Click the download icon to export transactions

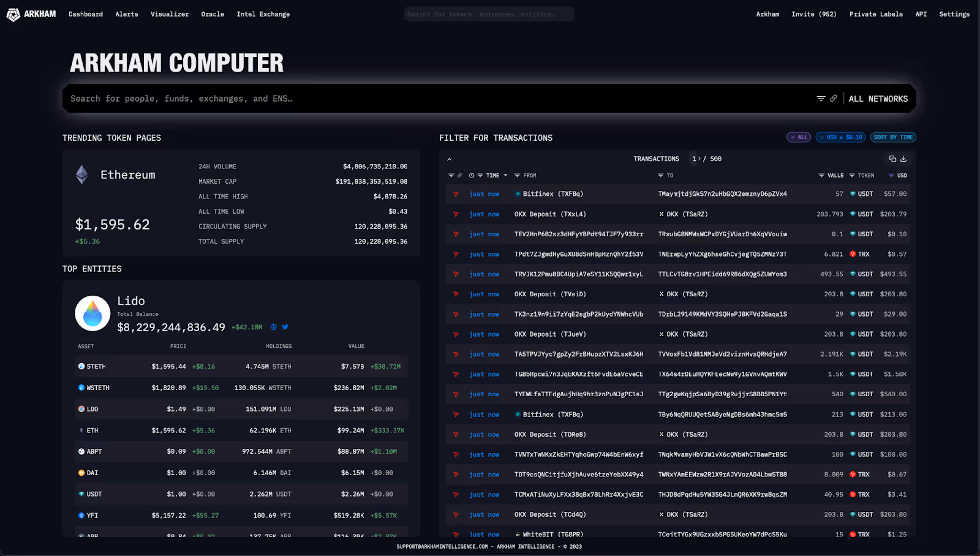coord(903,159)
